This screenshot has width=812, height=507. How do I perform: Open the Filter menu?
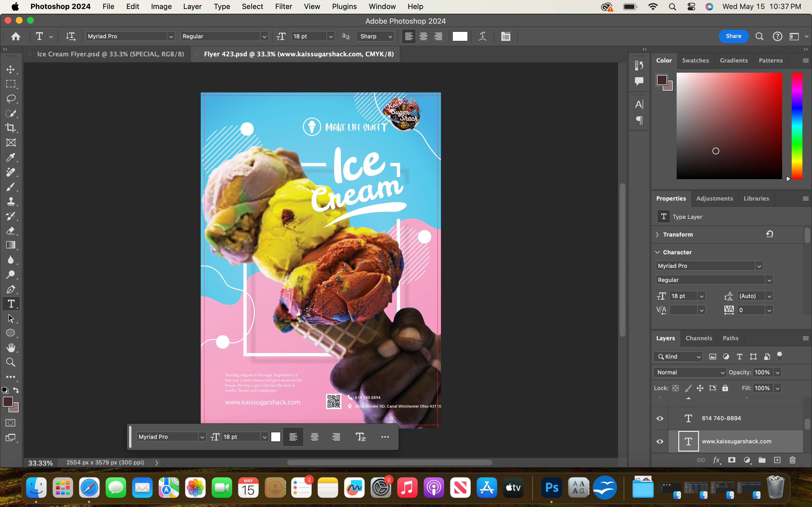(283, 6)
